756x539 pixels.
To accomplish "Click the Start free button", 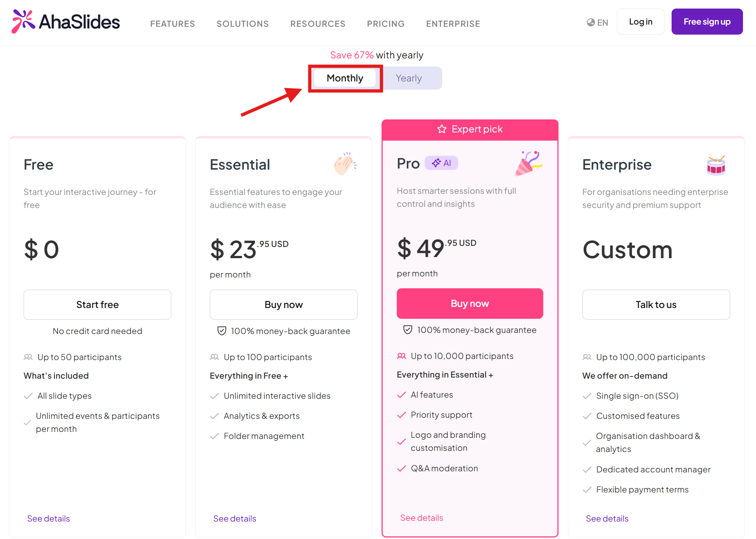I will click(x=97, y=304).
